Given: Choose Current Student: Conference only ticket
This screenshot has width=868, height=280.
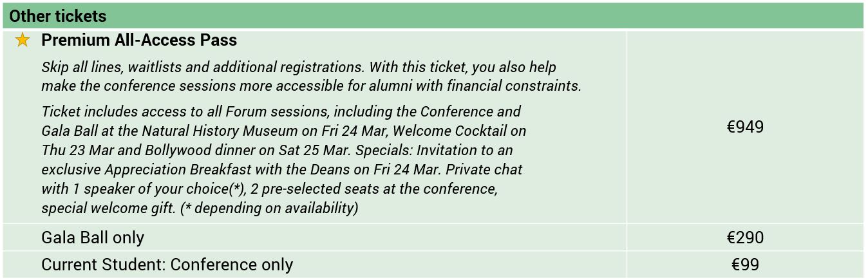Looking at the screenshot, I should click(x=167, y=265).
